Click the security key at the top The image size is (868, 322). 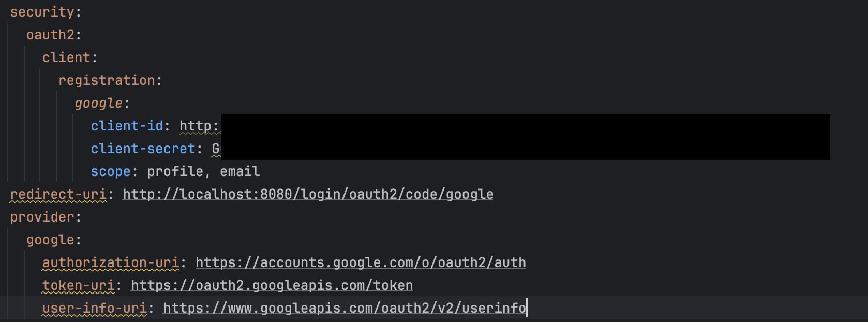[42, 12]
